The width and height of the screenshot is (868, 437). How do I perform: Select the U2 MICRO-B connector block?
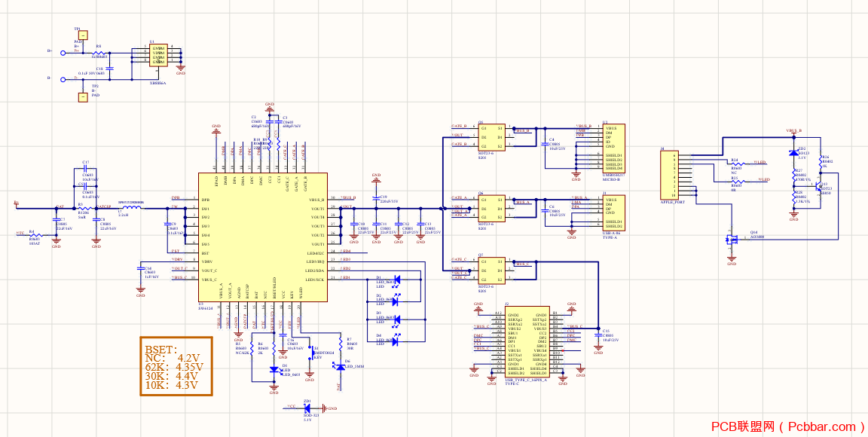(x=613, y=148)
